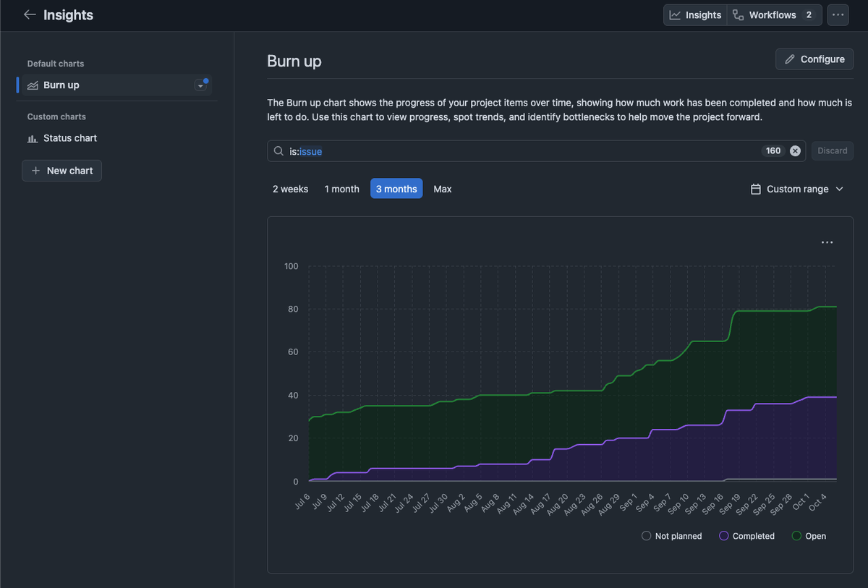Open the Insights view button

pyautogui.click(x=695, y=15)
